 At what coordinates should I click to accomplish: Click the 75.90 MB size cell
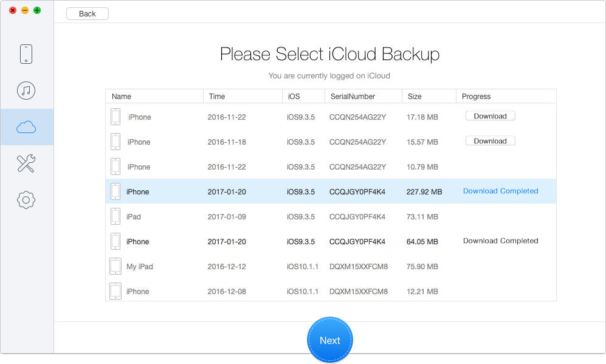(x=422, y=267)
